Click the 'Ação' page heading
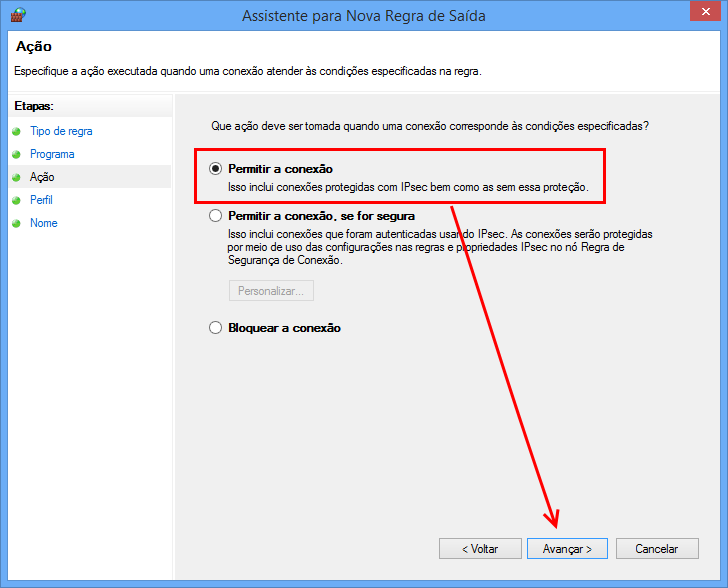This screenshot has height=588, width=728. (34, 46)
